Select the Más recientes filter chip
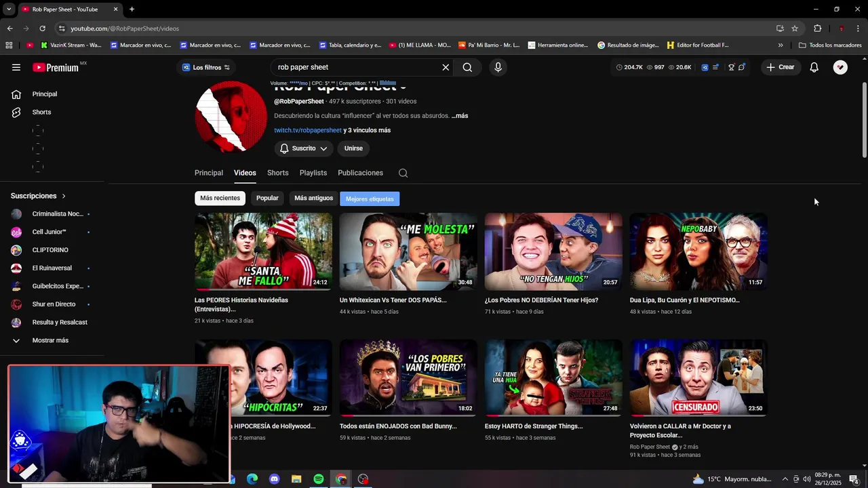The width and height of the screenshot is (868, 488). (220, 198)
